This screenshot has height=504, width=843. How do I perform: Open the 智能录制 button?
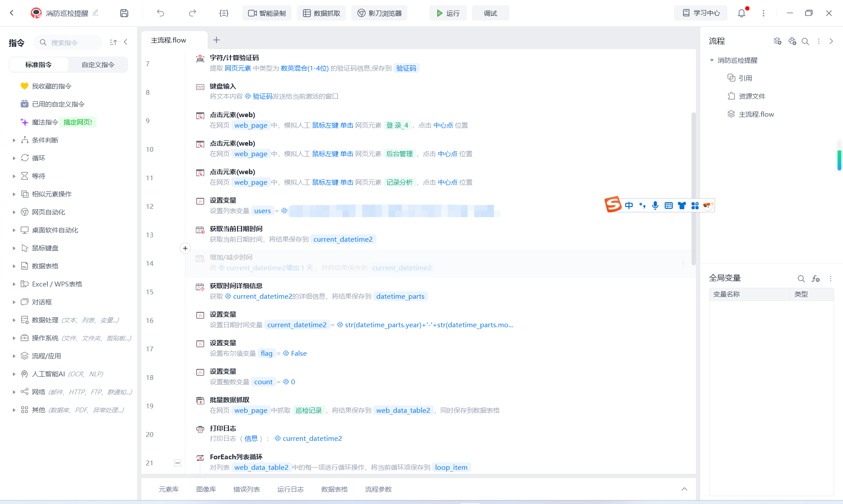point(267,13)
